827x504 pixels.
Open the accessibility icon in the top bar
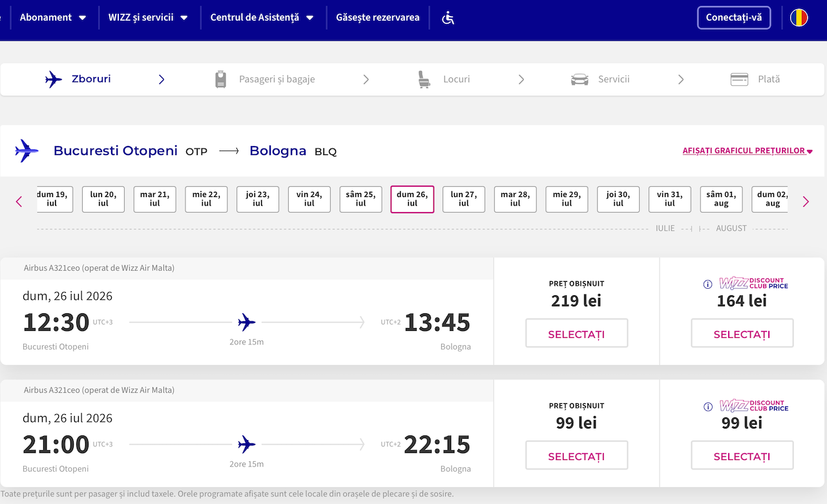click(448, 17)
